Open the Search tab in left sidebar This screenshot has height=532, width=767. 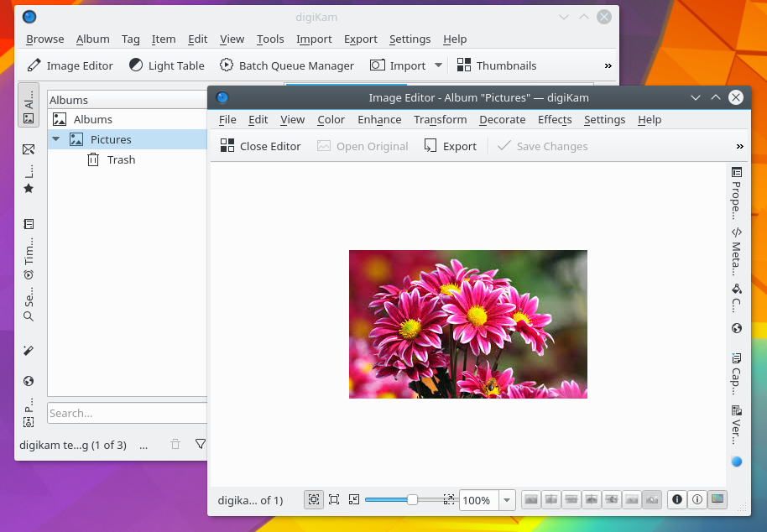pos(29,306)
